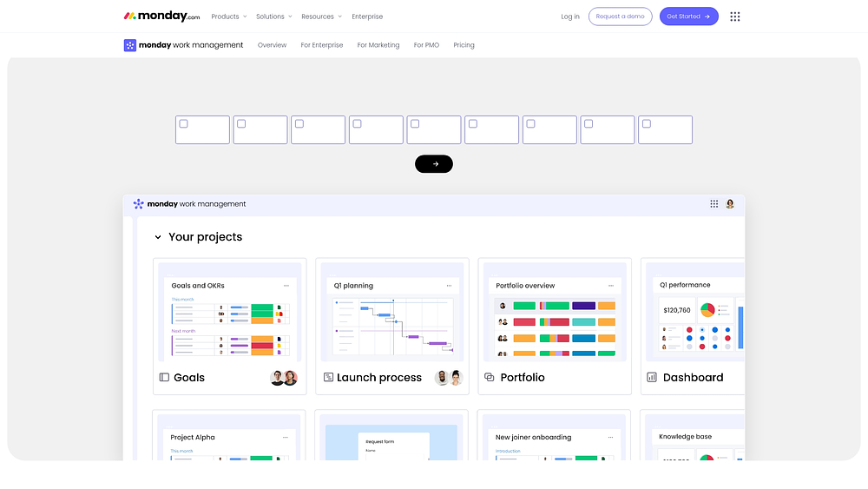This screenshot has height=489, width=868.
Task: Click the Project Alpha card heading
Action: coord(193,438)
